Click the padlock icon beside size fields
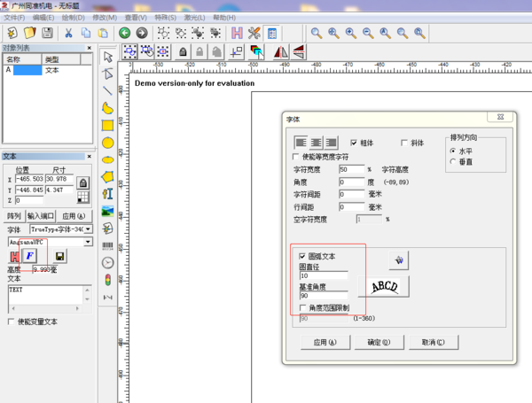This screenshot has height=403, width=532. coord(82,182)
